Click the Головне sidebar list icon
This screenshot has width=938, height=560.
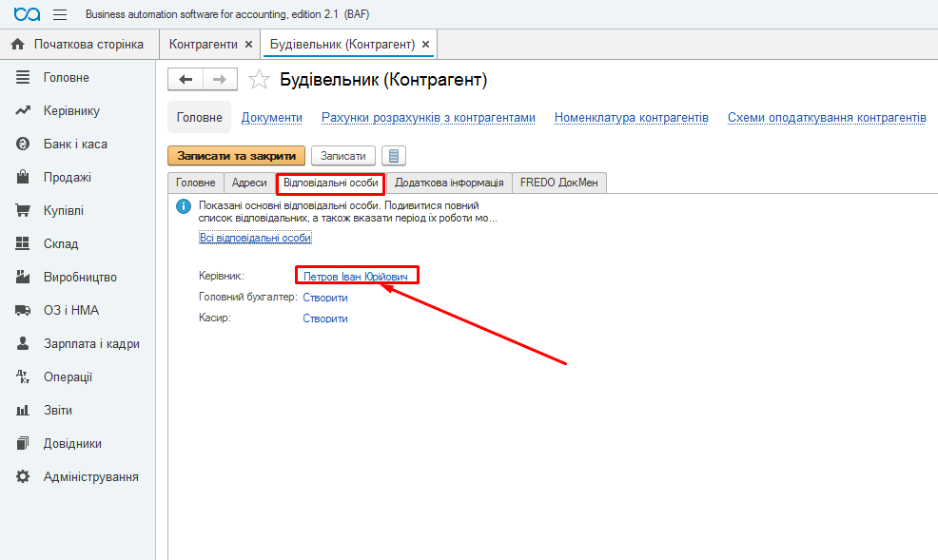click(x=23, y=77)
